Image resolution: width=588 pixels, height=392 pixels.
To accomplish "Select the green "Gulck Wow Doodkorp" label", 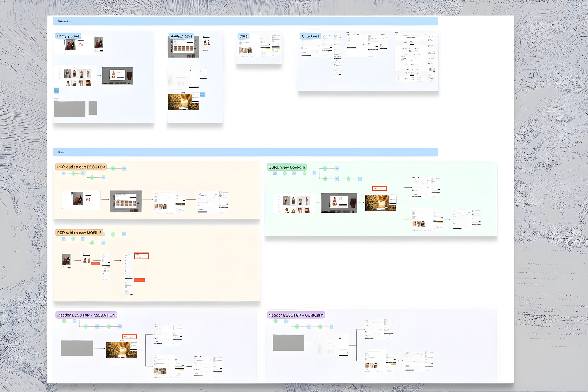I will [287, 167].
